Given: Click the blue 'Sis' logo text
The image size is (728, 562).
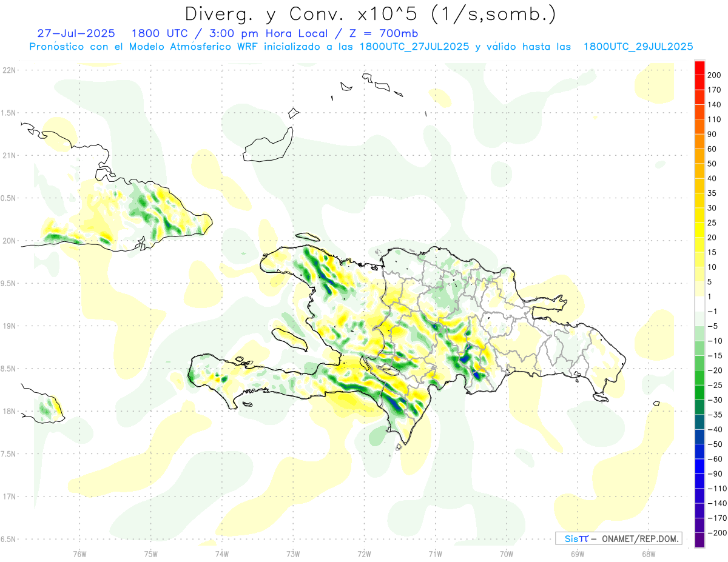Looking at the screenshot, I should click(x=571, y=538).
